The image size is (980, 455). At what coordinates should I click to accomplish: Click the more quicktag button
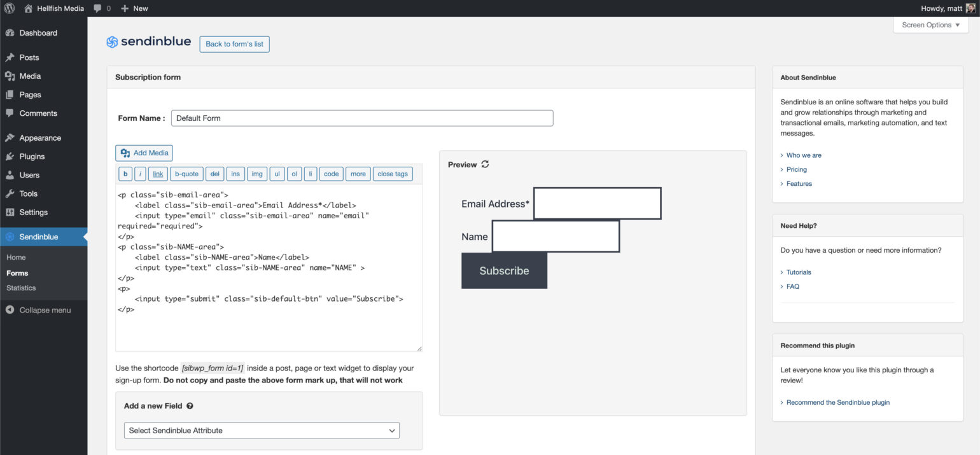coord(358,174)
